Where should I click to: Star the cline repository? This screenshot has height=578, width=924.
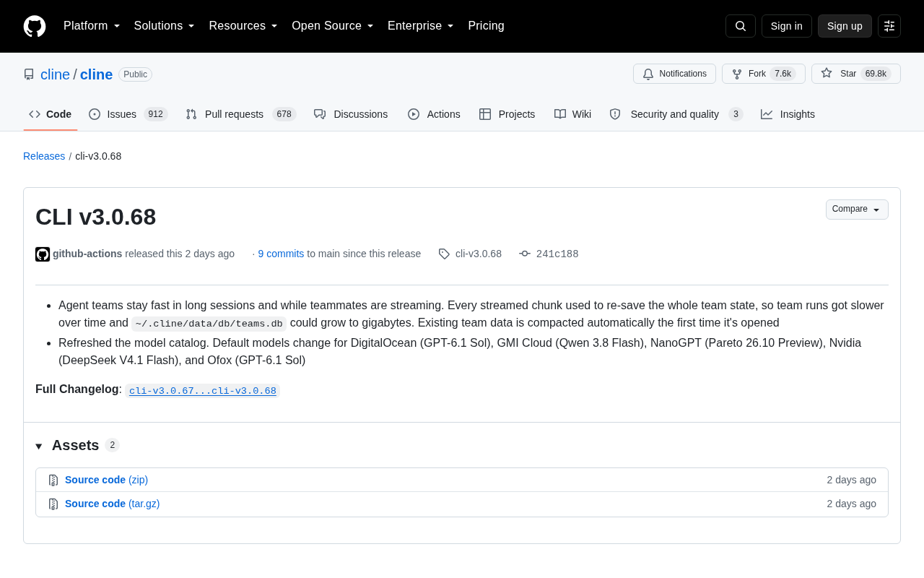point(856,74)
